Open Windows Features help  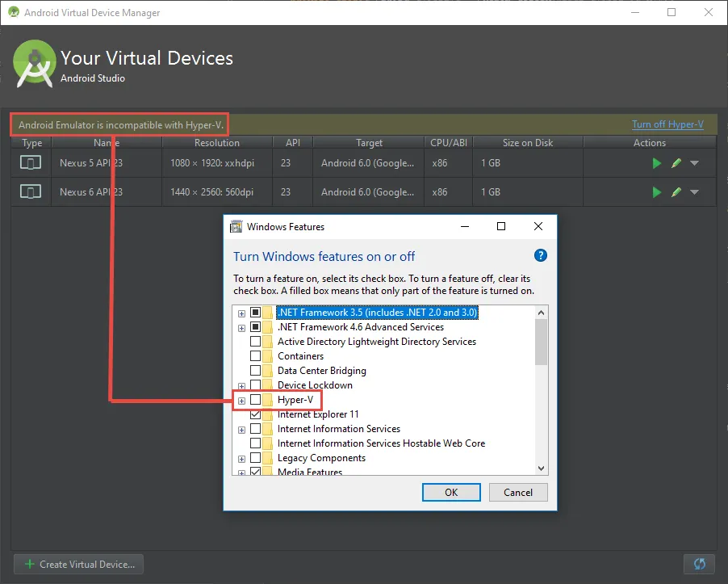541,255
